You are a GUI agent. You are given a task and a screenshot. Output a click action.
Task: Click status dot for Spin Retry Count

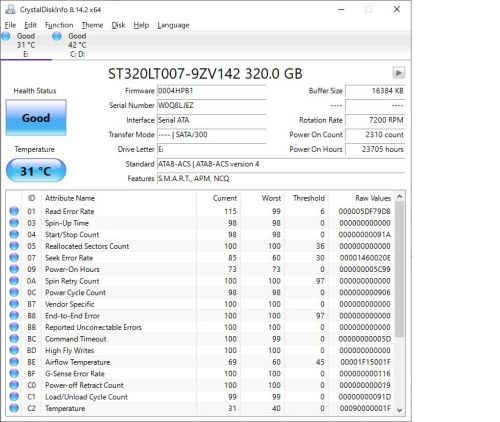(x=14, y=281)
